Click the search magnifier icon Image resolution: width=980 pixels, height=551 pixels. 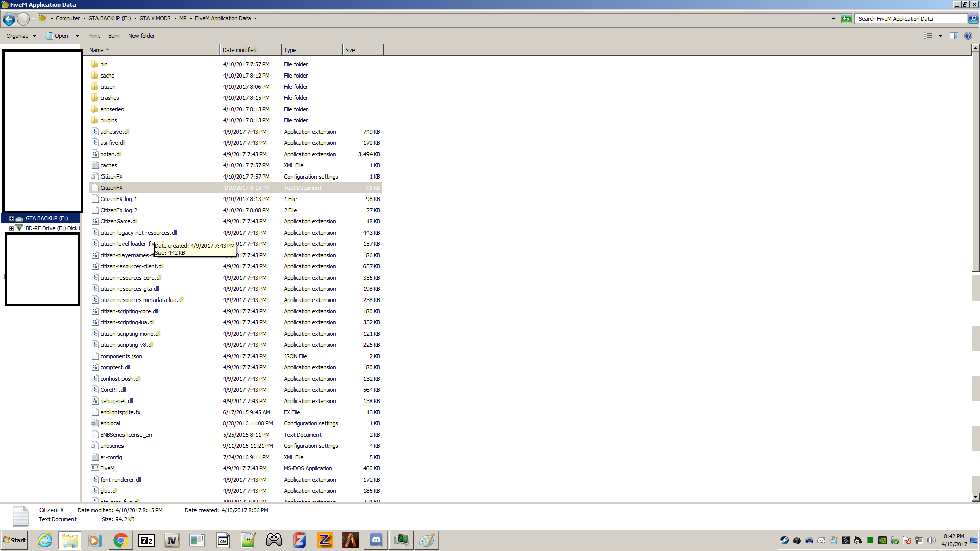coord(973,19)
